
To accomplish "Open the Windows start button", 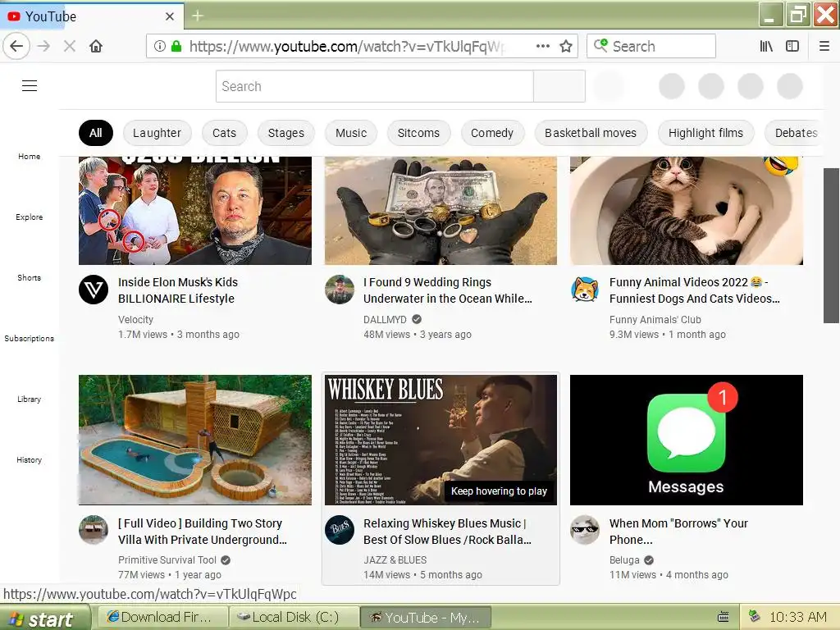I will [45, 618].
